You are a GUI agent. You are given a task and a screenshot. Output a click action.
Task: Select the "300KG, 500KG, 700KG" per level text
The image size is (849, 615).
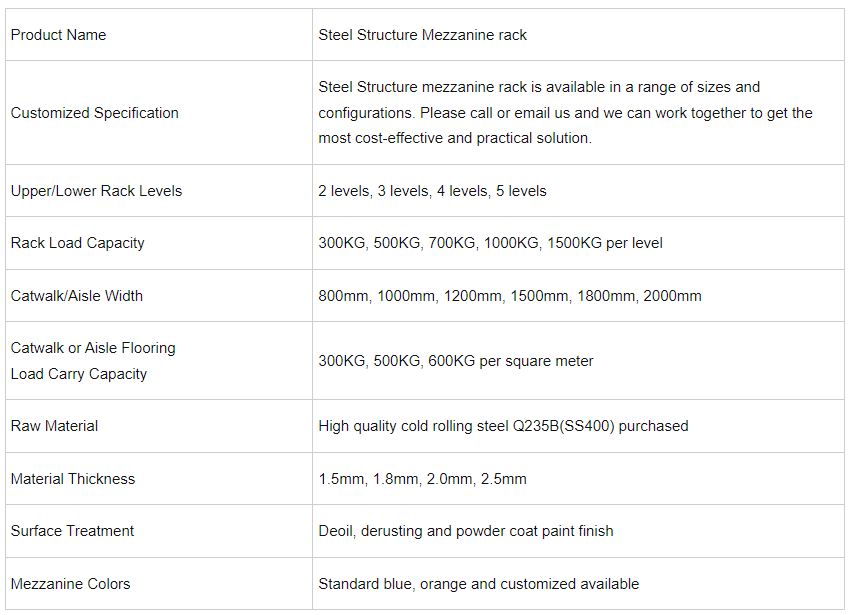pyautogui.click(x=490, y=243)
